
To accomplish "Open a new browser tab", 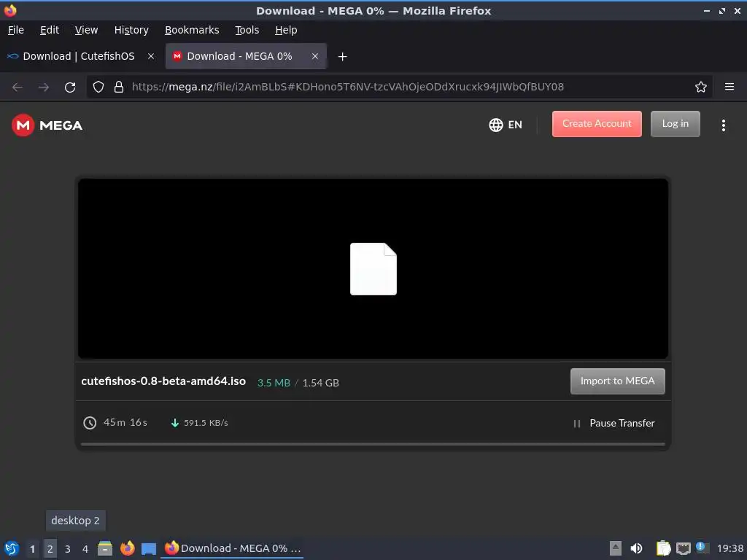I will pos(342,57).
